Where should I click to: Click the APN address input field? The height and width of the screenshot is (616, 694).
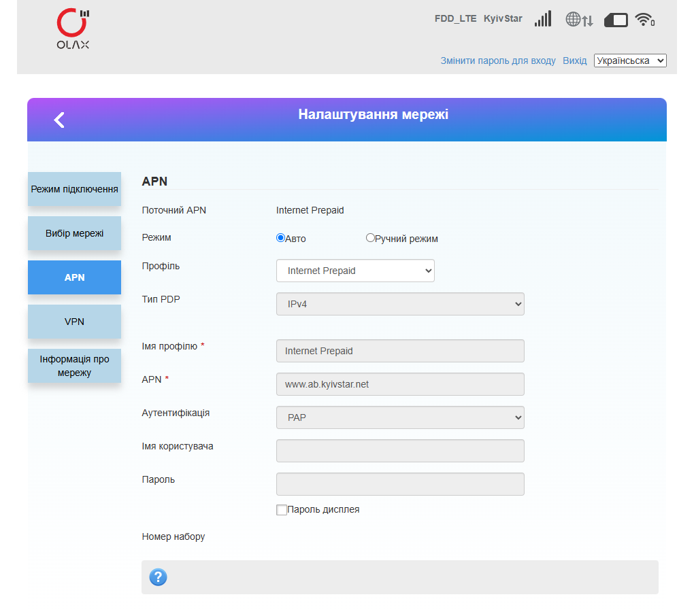400,384
